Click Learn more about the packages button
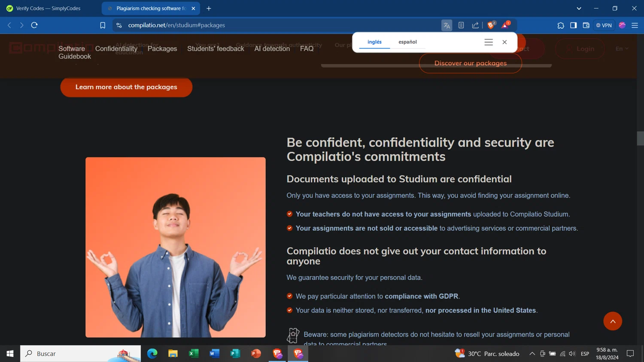This screenshot has height=362, width=644. (x=126, y=87)
